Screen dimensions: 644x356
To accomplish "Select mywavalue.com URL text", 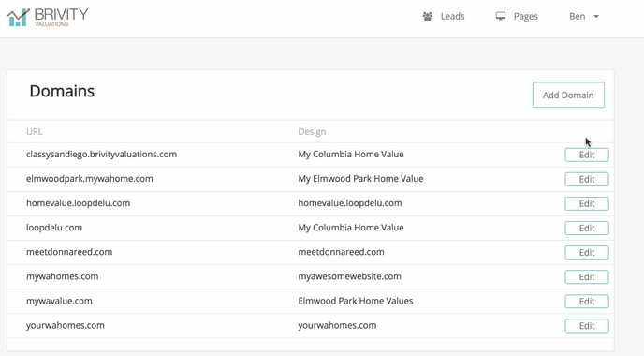I will pos(59,301).
